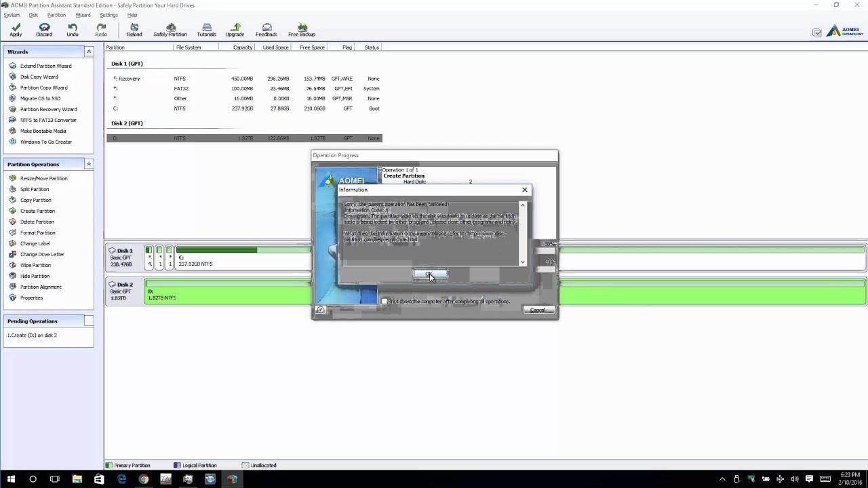Image resolution: width=868 pixels, height=488 pixels.
Task: Click the Free Backup toolbar icon
Action: point(302,30)
